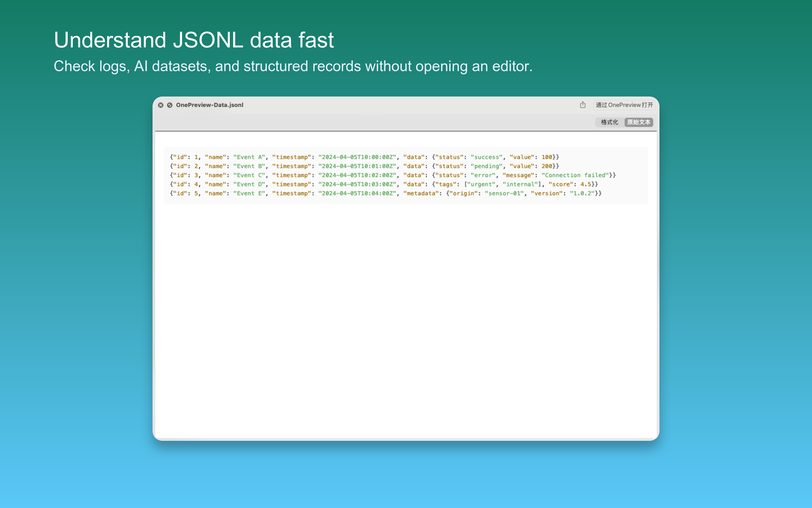The height and width of the screenshot is (508, 812).
Task: Select 原始文本 raw text view
Action: pos(639,122)
